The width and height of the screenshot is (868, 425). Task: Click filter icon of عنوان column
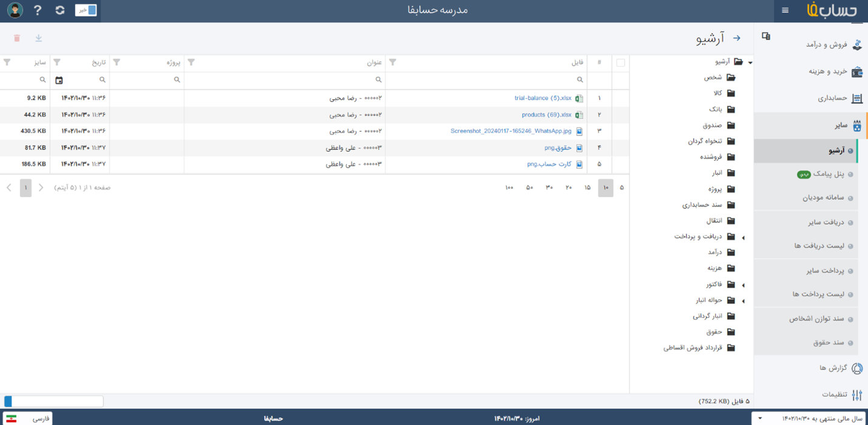191,63
